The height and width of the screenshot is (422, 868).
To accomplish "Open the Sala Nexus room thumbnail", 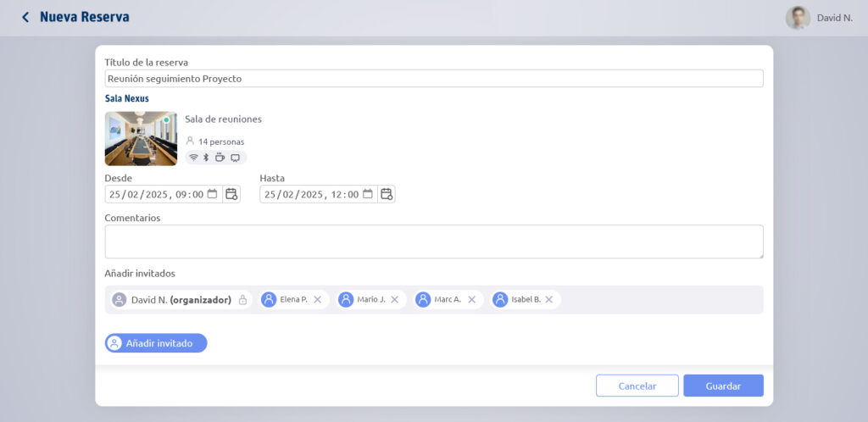I will click(141, 139).
